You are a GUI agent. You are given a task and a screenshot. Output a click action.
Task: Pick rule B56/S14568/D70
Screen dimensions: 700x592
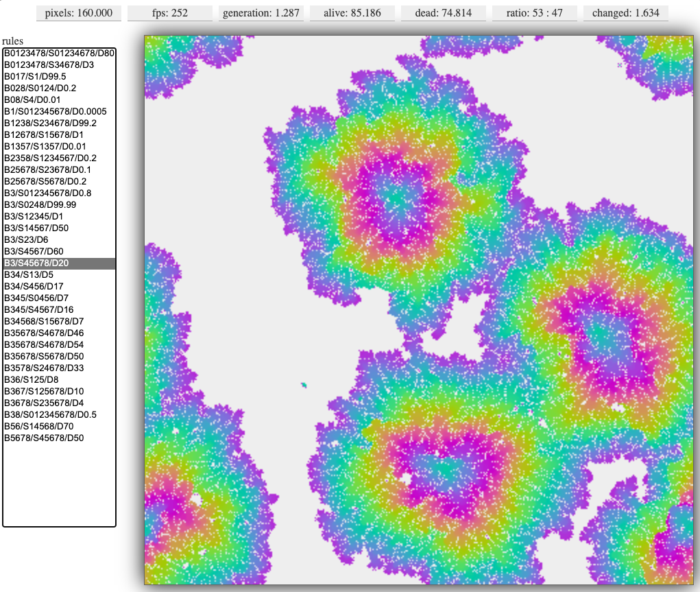click(59, 426)
